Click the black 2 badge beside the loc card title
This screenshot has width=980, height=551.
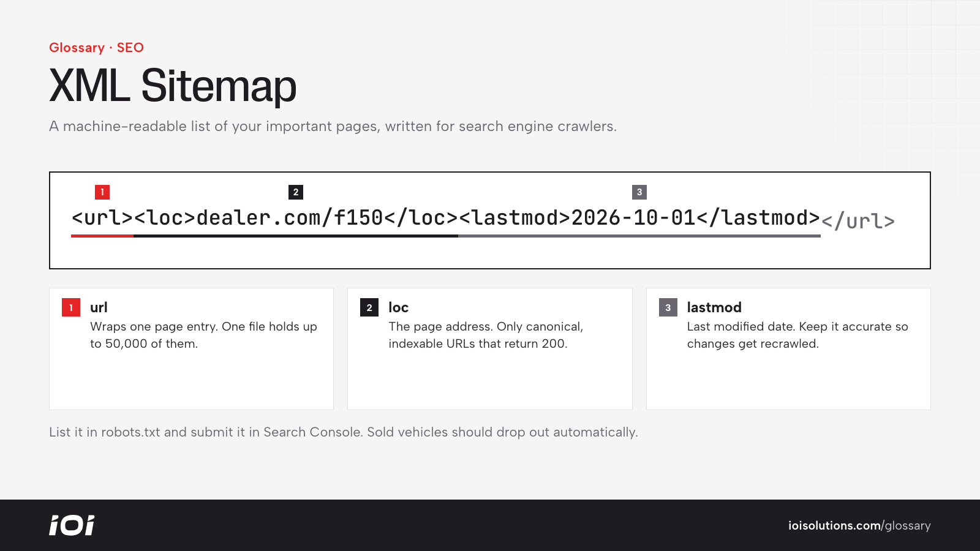[x=369, y=307]
